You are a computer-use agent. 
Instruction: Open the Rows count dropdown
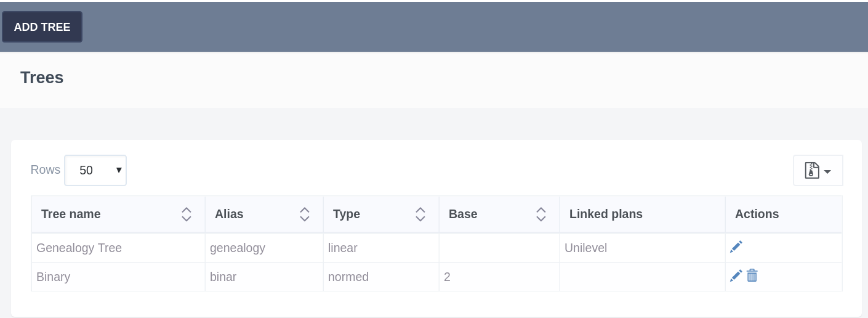click(95, 170)
